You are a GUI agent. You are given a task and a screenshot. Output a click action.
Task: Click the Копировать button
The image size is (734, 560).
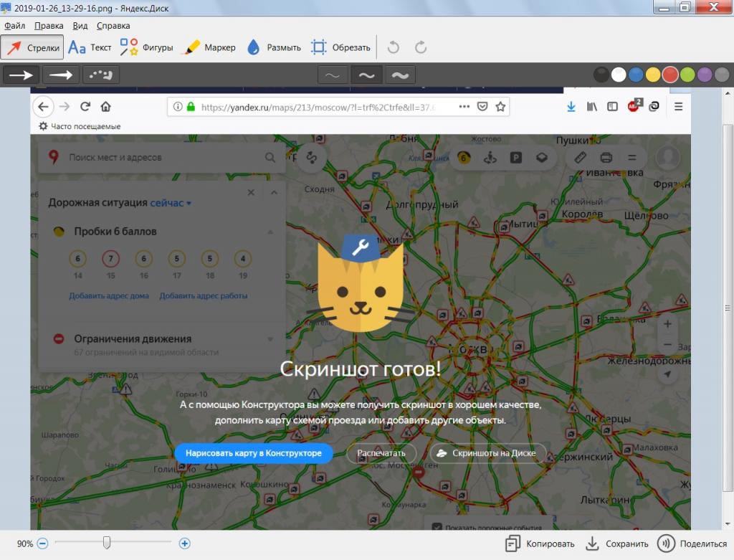tap(540, 544)
